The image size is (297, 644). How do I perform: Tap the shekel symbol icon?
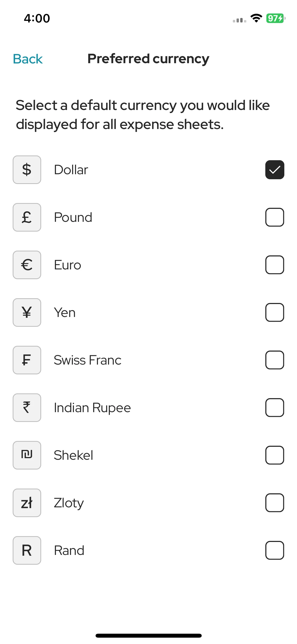[x=27, y=455]
